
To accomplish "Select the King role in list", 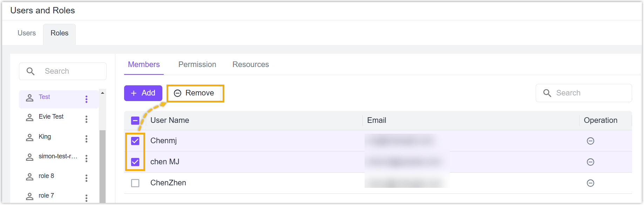I will click(x=45, y=137).
